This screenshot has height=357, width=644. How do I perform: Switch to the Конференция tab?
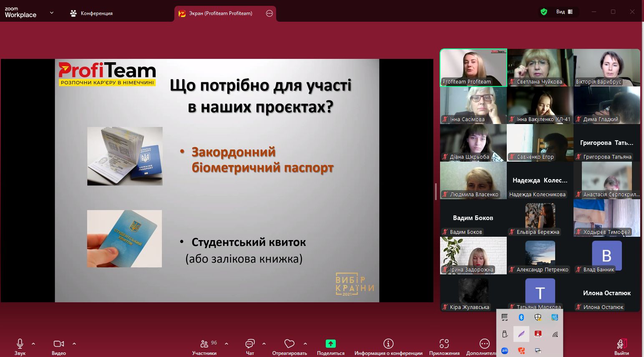click(x=91, y=13)
